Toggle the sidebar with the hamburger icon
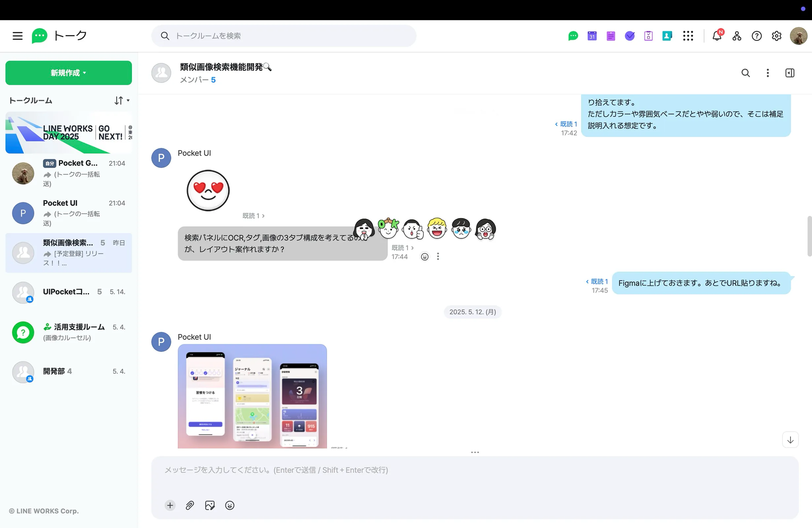The height and width of the screenshot is (528, 812). coord(17,36)
